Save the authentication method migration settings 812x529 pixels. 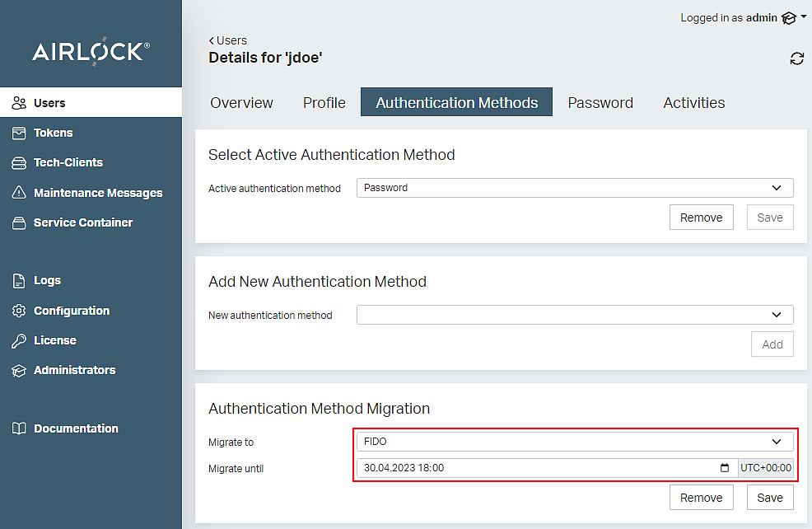click(769, 498)
